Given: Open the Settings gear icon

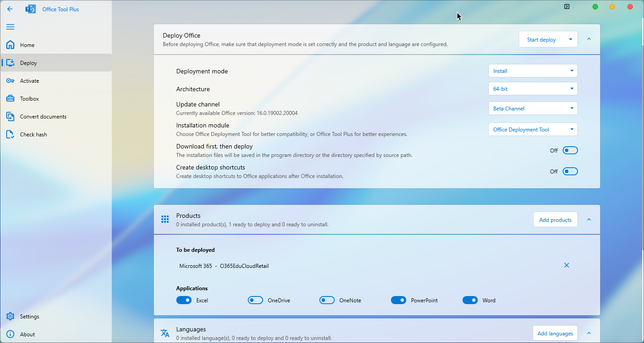Looking at the screenshot, I should (x=11, y=316).
